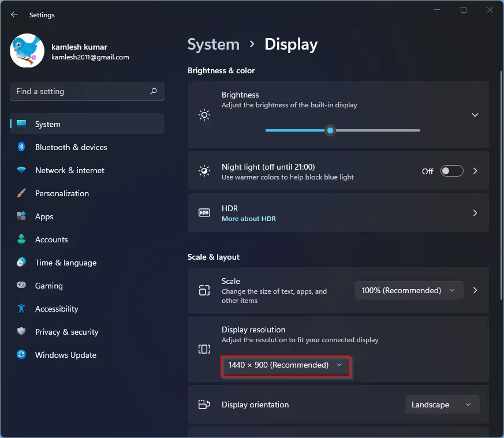This screenshot has width=504, height=438.
Task: Maximize the Settings window
Action: (x=463, y=10)
